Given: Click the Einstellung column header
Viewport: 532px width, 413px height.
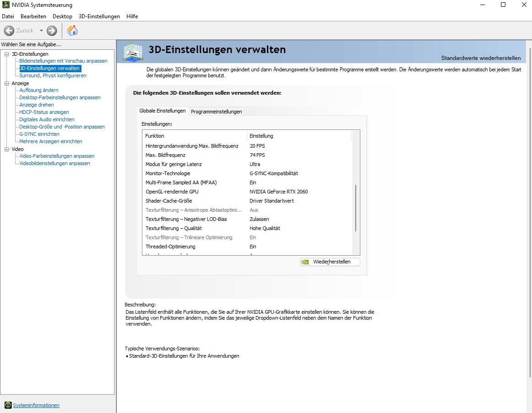Looking at the screenshot, I should tap(299, 136).
